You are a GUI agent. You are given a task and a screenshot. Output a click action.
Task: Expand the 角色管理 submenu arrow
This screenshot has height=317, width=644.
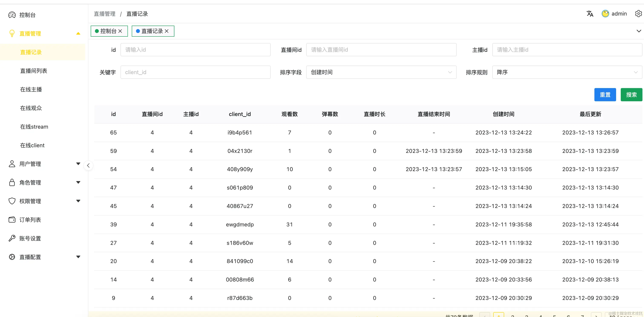(x=78, y=182)
